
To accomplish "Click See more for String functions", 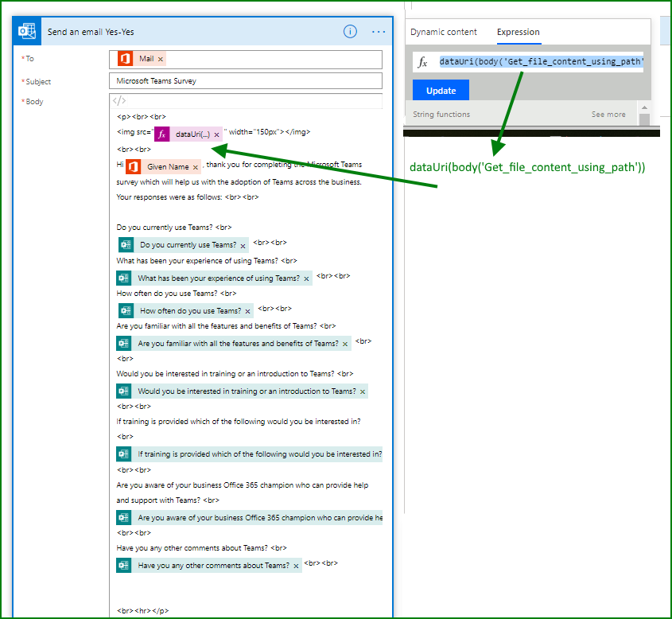I will click(608, 115).
